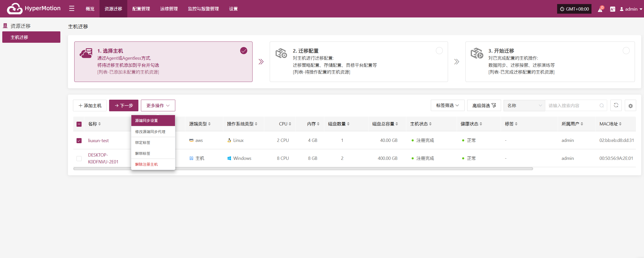Viewport: 644px width, 258px height.
Task: Toggle the hamburger menu icon
Action: 72,9
